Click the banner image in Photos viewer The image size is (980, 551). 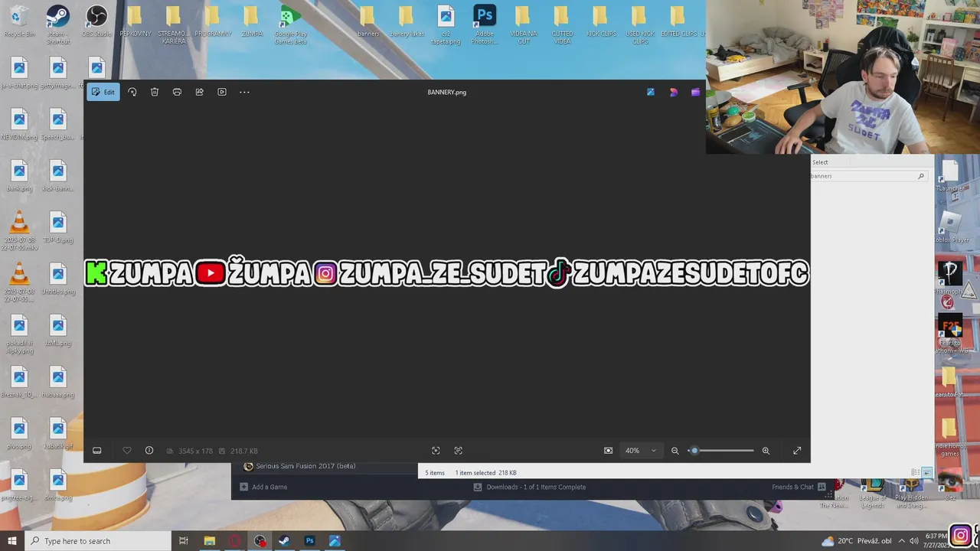[x=447, y=272]
